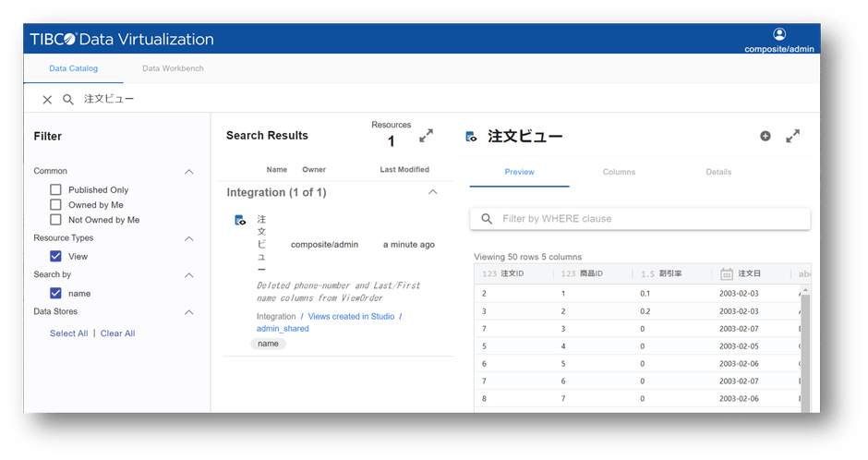The width and height of the screenshot is (868, 460).
Task: Open the Views created in Studio link
Action: click(x=351, y=317)
